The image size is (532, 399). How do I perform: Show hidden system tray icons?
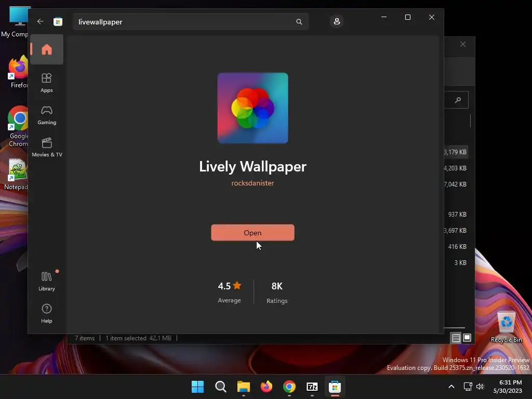coord(451,387)
